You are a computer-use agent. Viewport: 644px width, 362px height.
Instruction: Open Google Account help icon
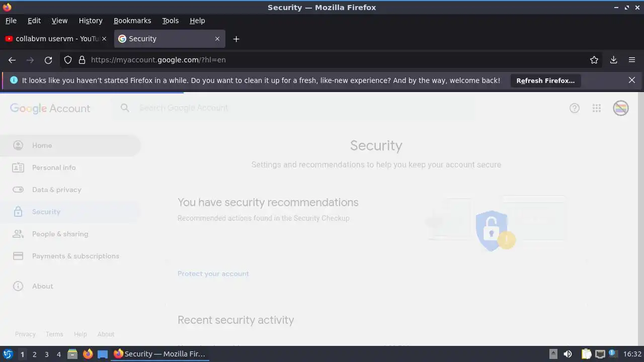pyautogui.click(x=575, y=108)
